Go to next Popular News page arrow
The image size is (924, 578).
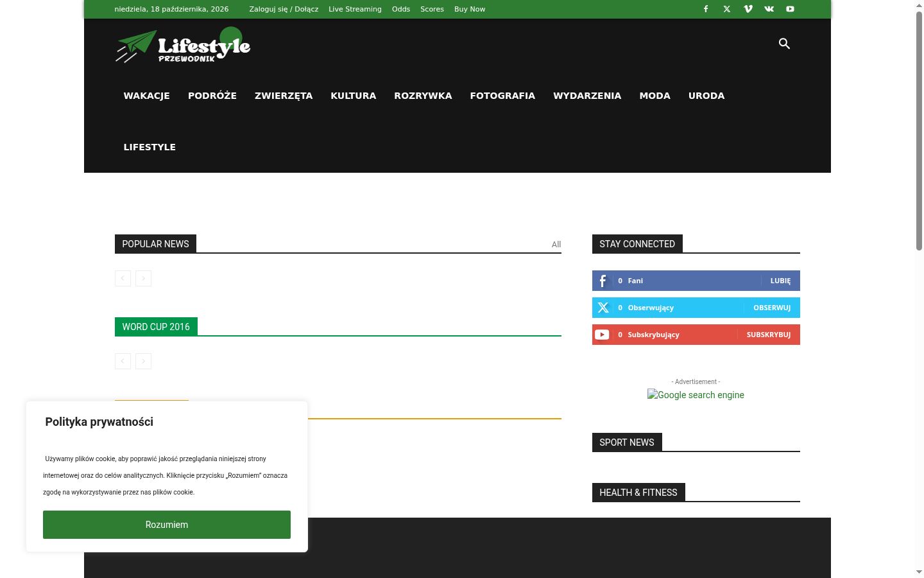tap(143, 278)
